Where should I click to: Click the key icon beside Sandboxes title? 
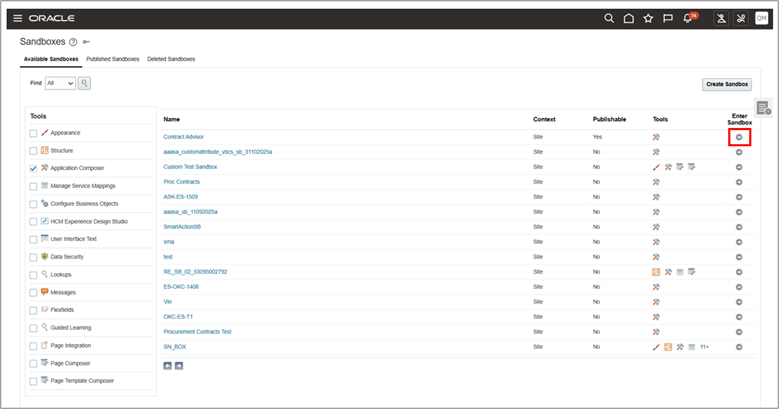(86, 42)
